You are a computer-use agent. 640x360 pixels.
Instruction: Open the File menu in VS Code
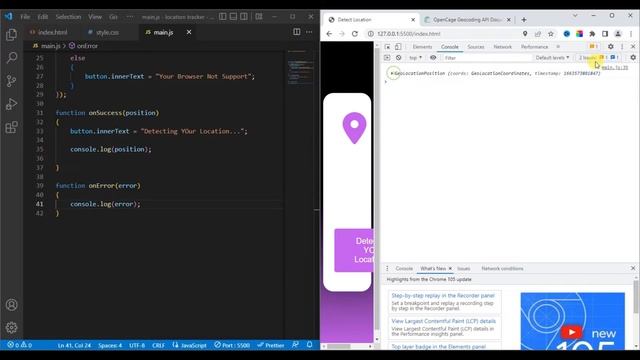coord(25,17)
